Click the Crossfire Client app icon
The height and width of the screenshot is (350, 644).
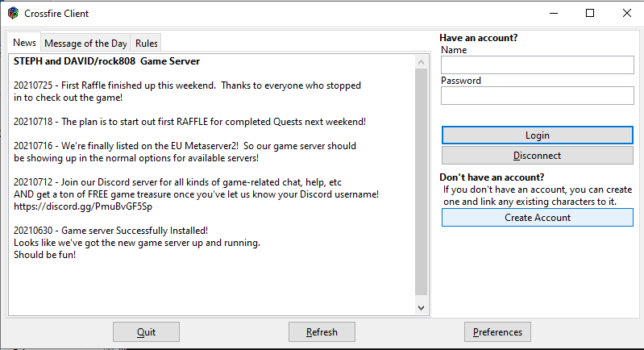[x=13, y=14]
